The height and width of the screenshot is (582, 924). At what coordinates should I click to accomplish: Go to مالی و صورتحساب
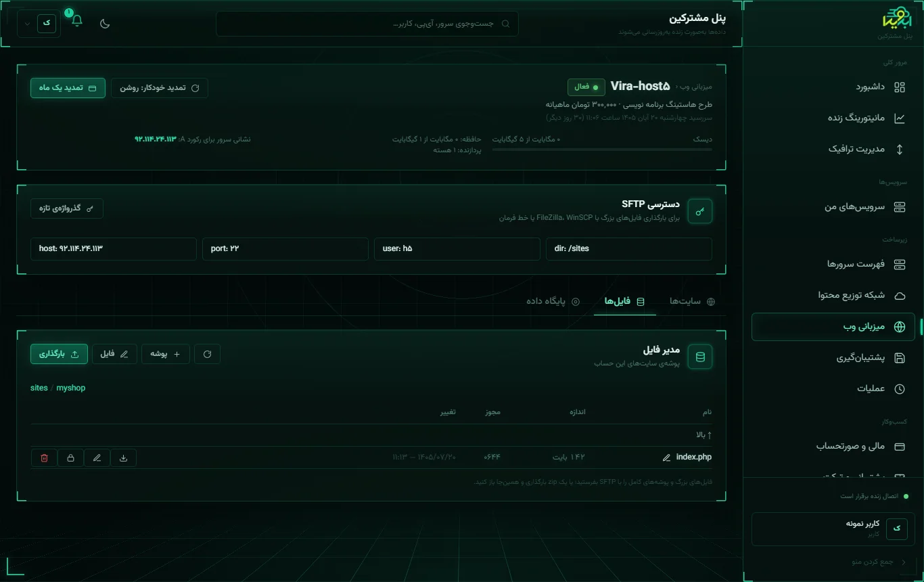tap(833, 447)
